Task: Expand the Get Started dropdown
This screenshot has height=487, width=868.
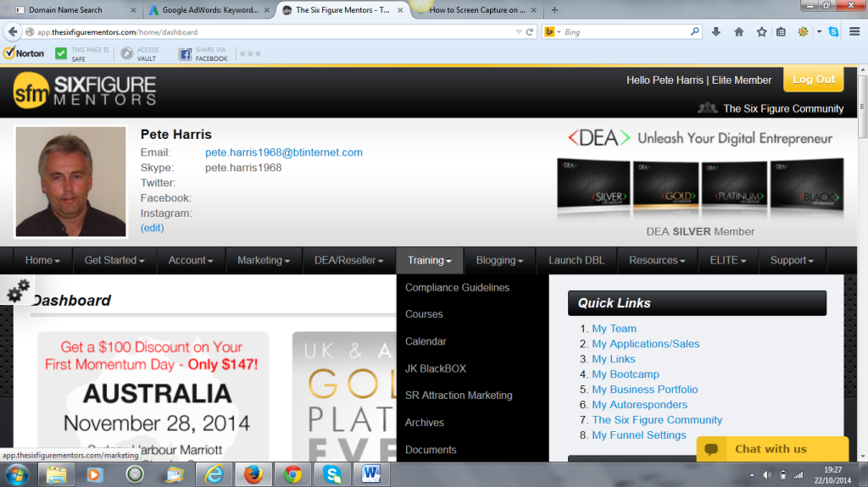Action: click(x=114, y=260)
